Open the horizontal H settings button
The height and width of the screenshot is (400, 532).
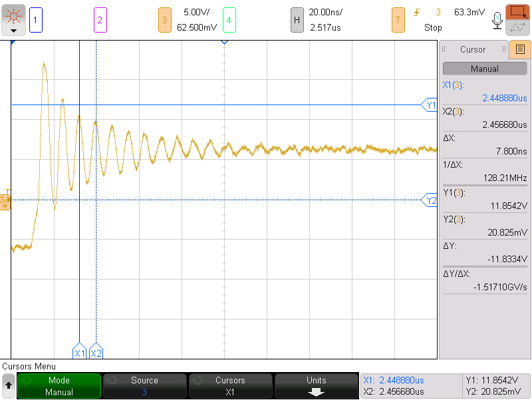click(297, 20)
